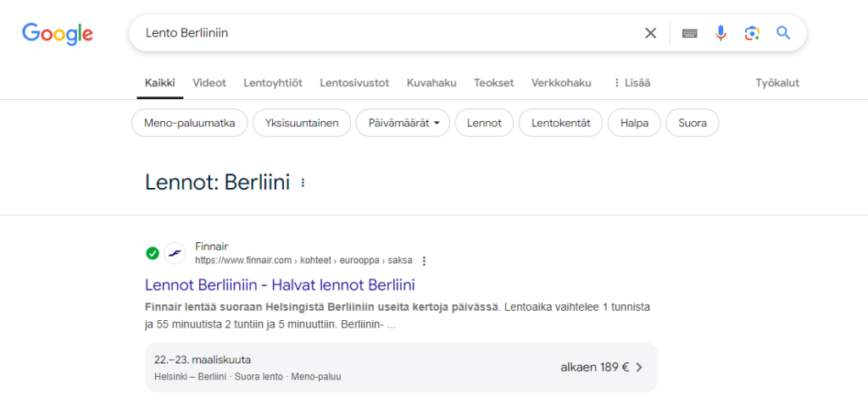The height and width of the screenshot is (409, 868).
Task: Click the chevron arrow next to alkaen 189 €
Action: coord(639,368)
